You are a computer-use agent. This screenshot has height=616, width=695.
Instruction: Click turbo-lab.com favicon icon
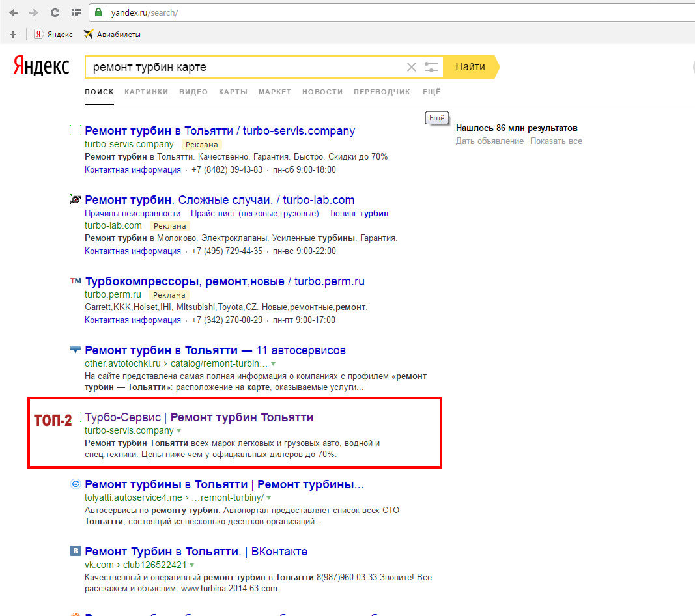[76, 199]
